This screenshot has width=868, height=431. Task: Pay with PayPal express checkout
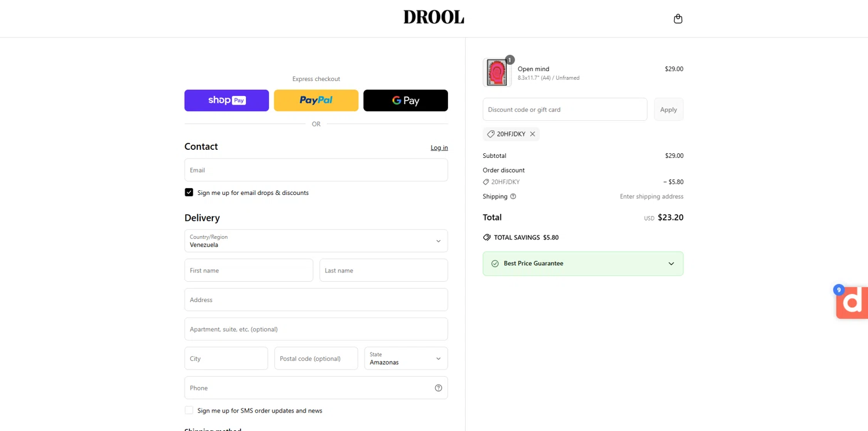[316, 101]
